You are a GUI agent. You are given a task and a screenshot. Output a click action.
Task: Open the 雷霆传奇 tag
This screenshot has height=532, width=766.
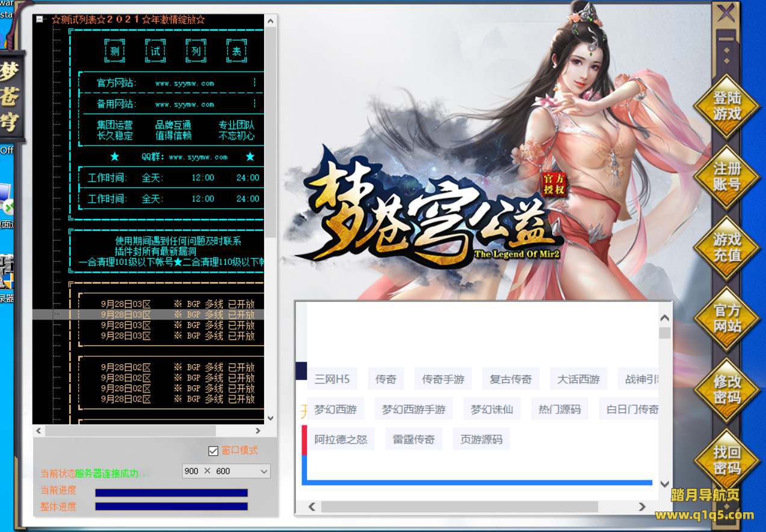(413, 439)
